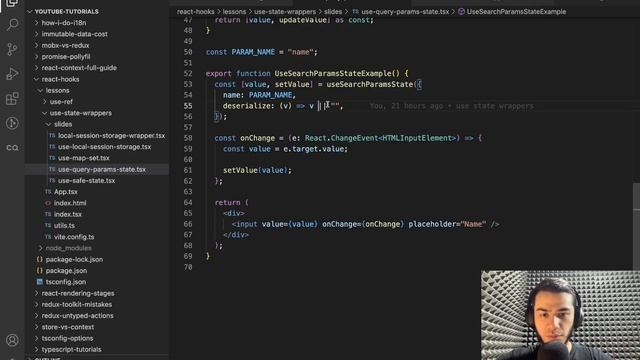The image size is (640, 360).
Task: Click lessons breadcrumb segment
Action: [234, 12]
